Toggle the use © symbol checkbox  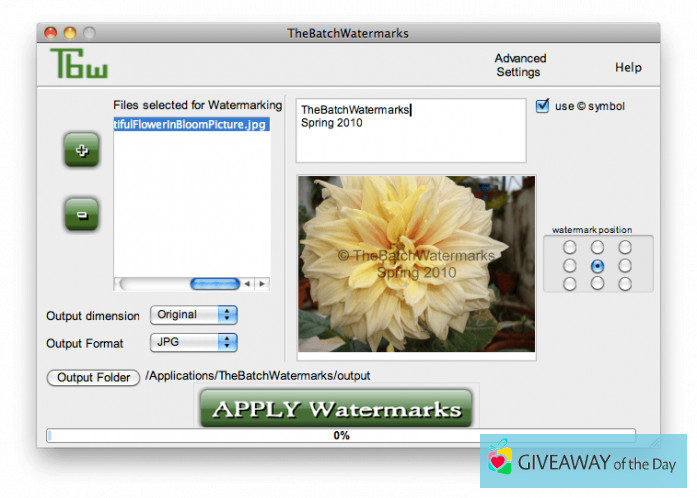click(543, 106)
